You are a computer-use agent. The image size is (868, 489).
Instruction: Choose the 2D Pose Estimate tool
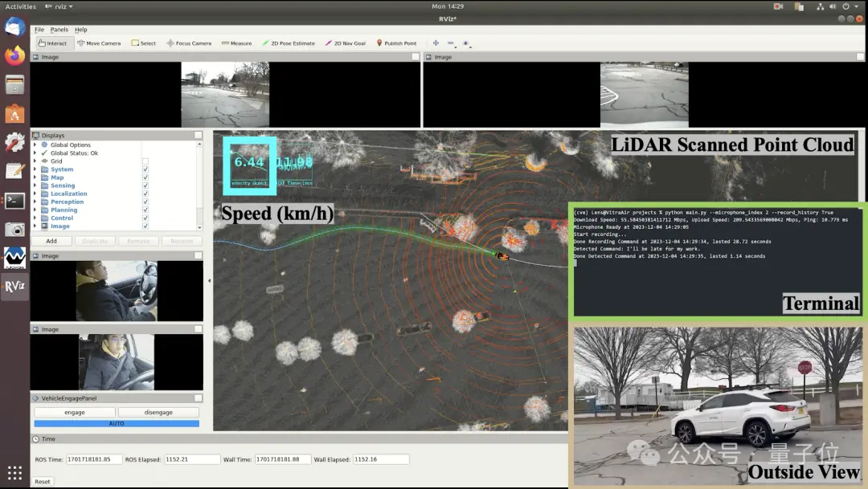pyautogui.click(x=289, y=43)
